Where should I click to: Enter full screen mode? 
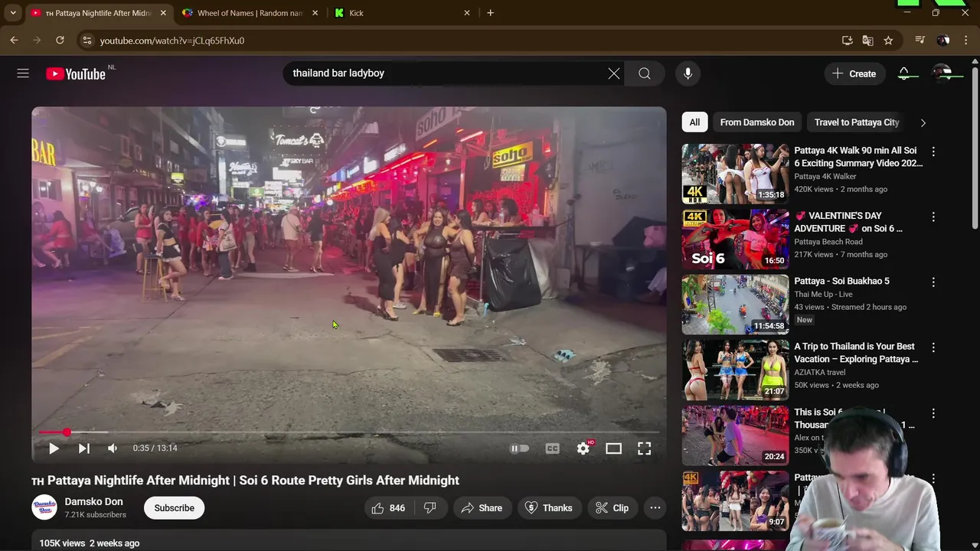[644, 448]
